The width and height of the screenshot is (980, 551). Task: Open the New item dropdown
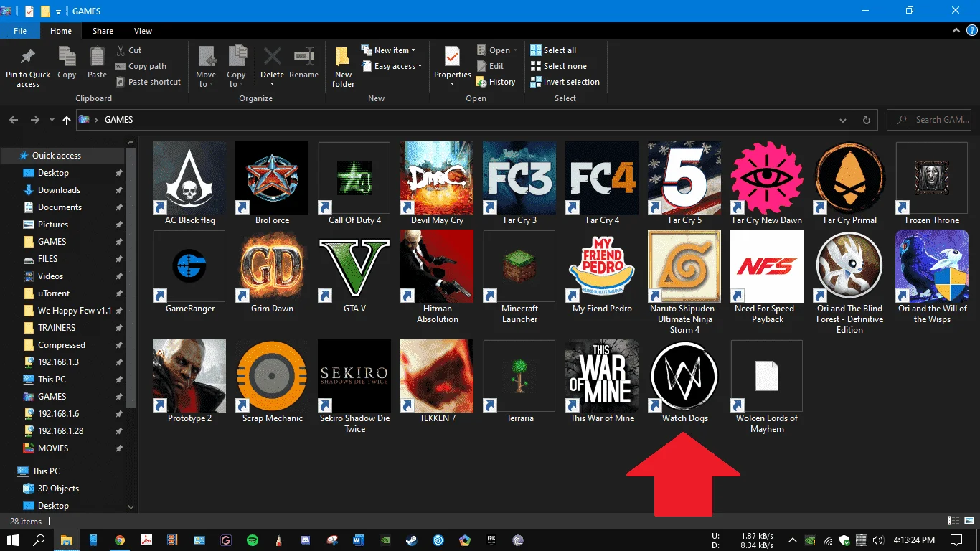(x=388, y=50)
